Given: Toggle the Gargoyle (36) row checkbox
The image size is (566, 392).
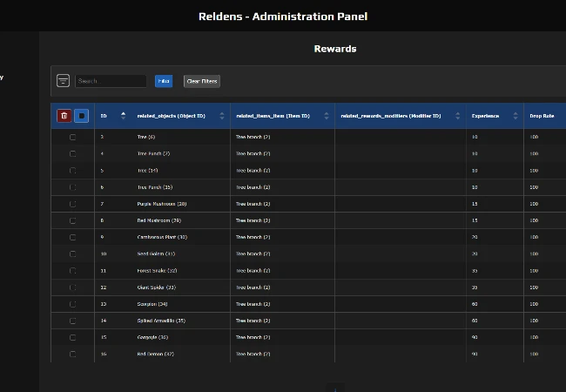Looking at the screenshot, I should click(72, 337).
